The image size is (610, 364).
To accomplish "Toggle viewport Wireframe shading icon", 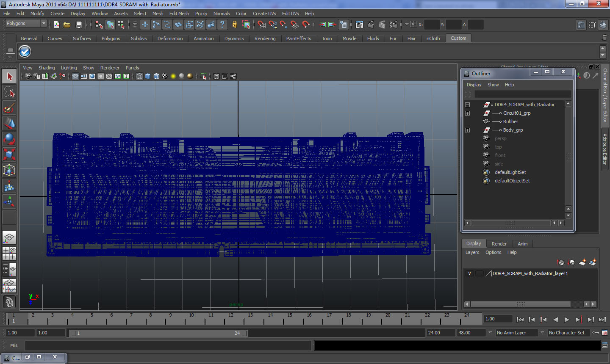I will click(x=139, y=76).
